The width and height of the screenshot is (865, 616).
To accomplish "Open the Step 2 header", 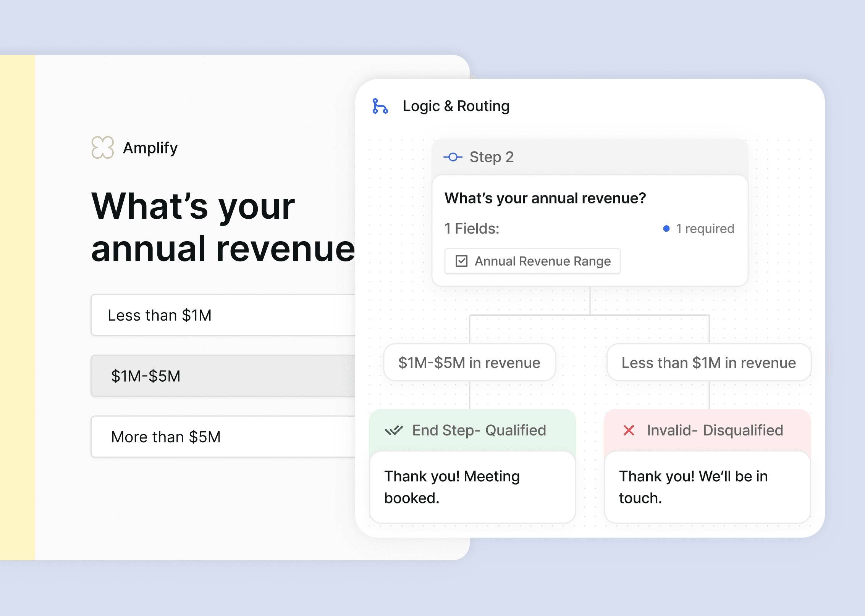I will 589,157.
